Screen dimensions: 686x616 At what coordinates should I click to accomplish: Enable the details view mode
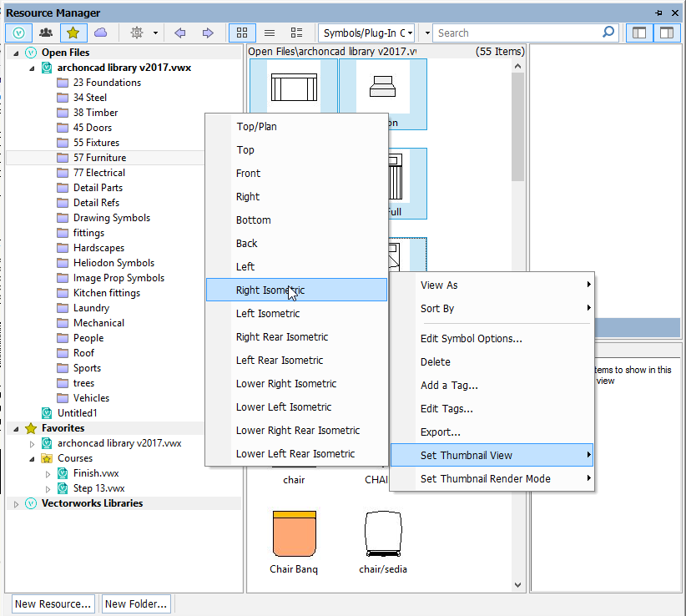click(x=296, y=33)
